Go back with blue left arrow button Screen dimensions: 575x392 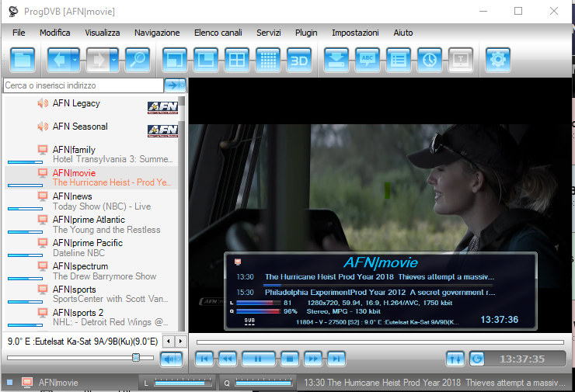[x=59, y=60]
